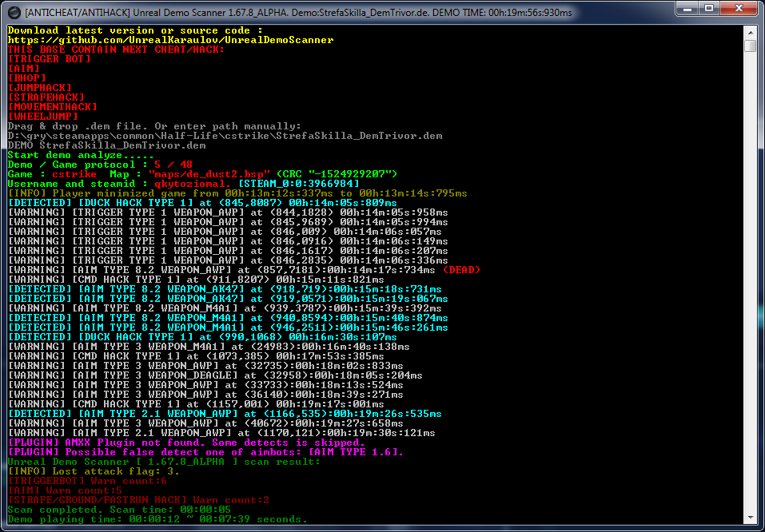Click the "Download latest version or source code" line
Image resolution: width=765 pixels, height=532 pixels.
(136, 30)
